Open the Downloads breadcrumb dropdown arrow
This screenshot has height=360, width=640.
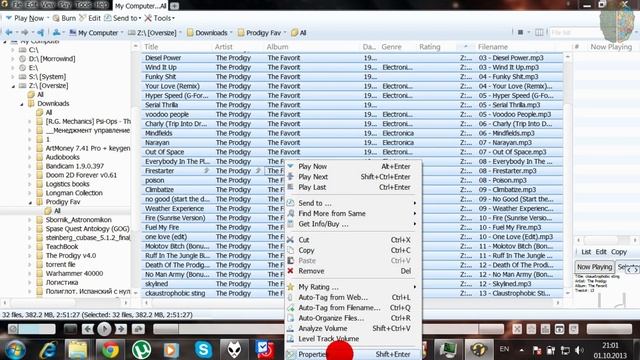(x=231, y=33)
